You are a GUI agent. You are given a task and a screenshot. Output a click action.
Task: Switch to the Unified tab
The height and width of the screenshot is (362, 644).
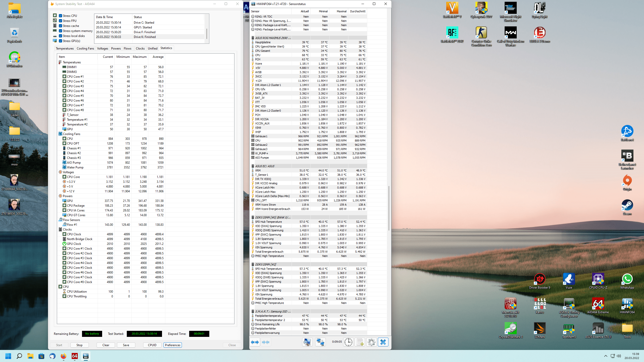(152, 48)
